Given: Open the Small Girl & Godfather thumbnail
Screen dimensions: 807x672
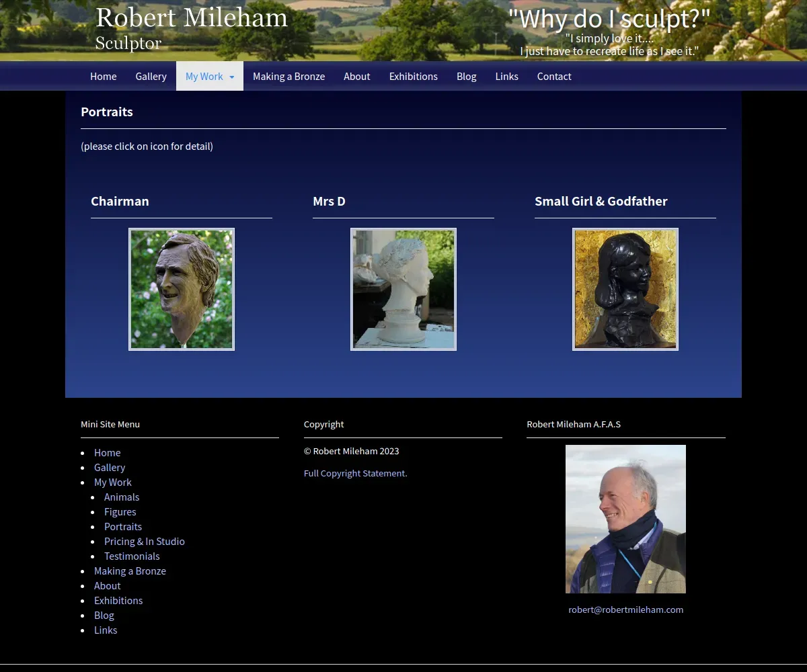Looking at the screenshot, I should tap(625, 289).
